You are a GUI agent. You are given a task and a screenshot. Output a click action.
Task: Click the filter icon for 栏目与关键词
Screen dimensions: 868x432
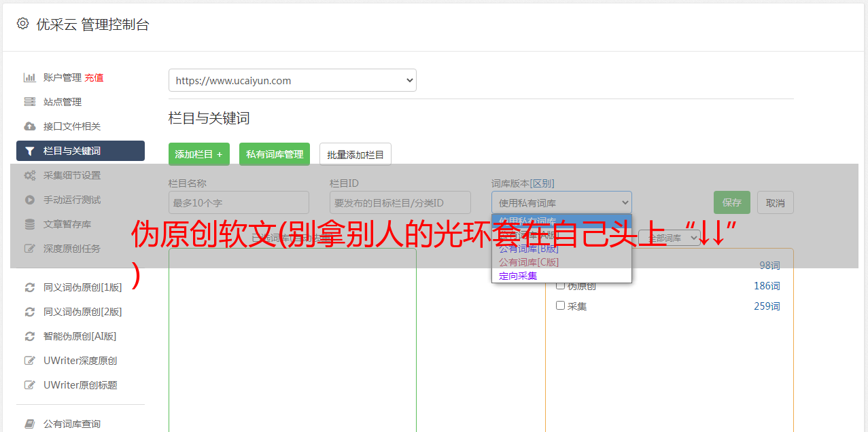(29, 151)
